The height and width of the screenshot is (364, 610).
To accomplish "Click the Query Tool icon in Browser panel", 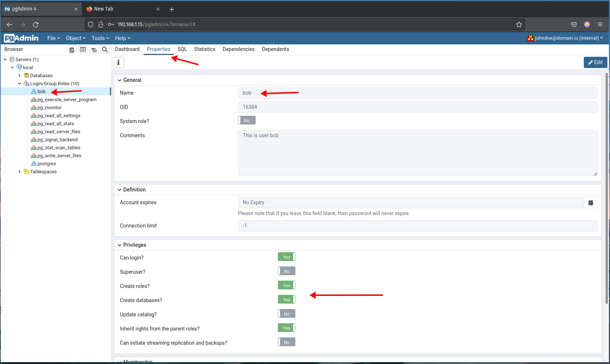I will coord(72,50).
